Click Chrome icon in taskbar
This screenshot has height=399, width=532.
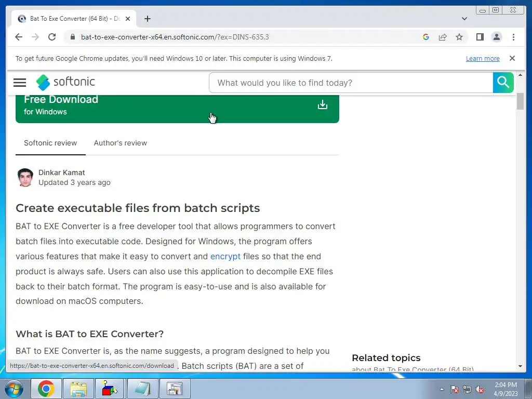46,389
